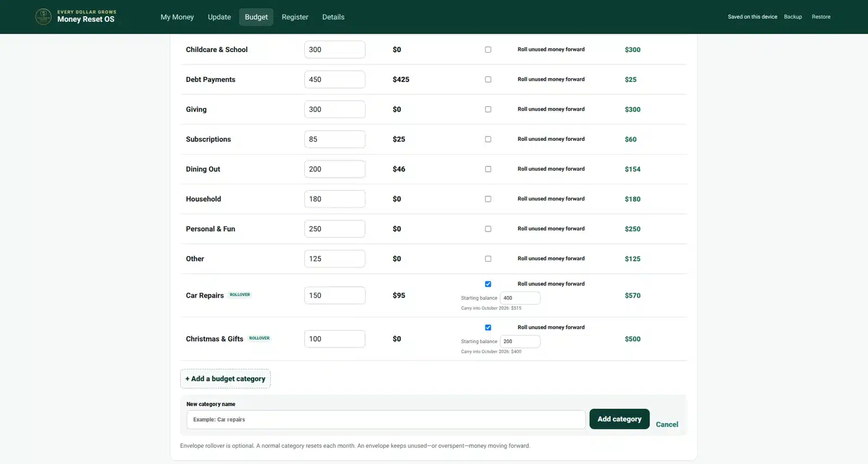This screenshot has width=868, height=464.
Task: Edit Christmas & Gifts starting balance field
Action: click(x=520, y=341)
